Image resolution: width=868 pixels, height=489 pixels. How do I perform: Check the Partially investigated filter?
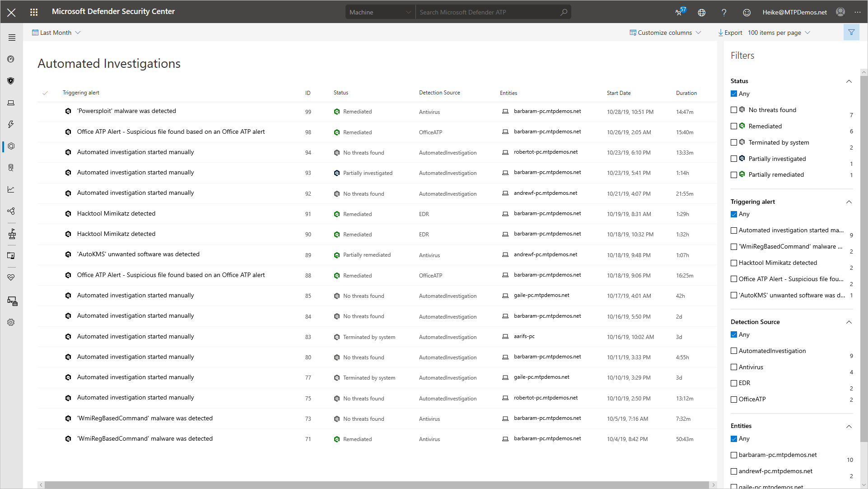[734, 159]
